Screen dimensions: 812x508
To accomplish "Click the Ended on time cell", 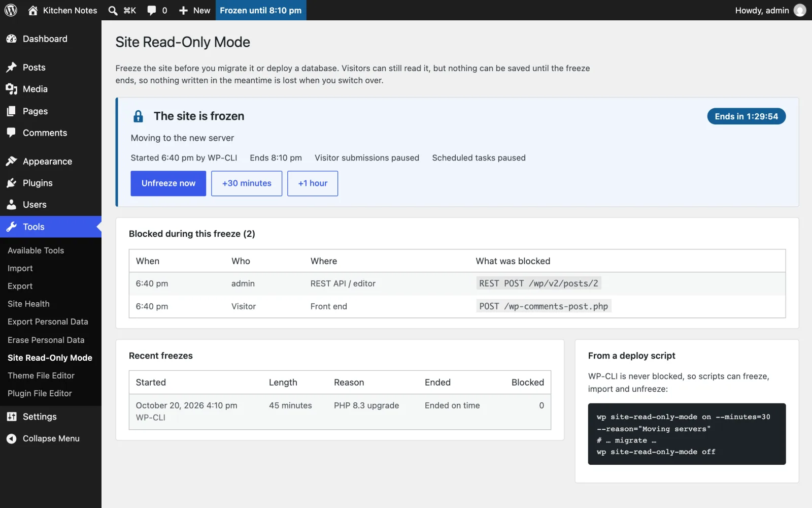I will [x=452, y=405].
